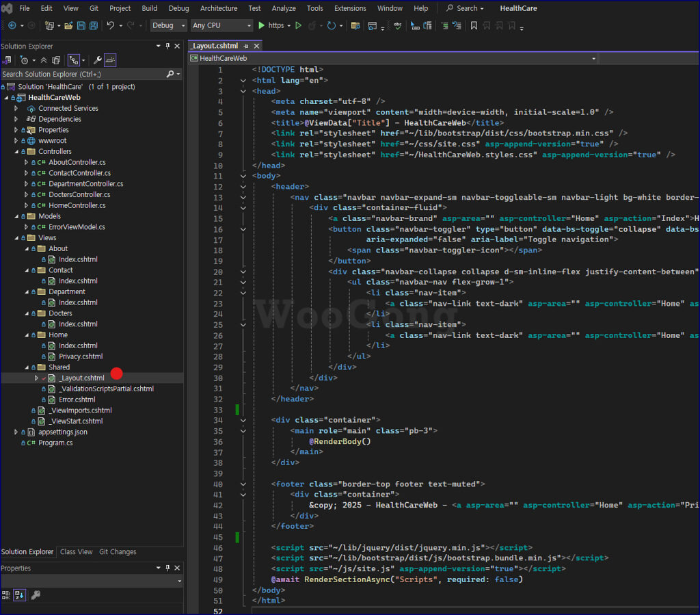Save the current file with Save icon
Image resolution: width=700 pixels, height=615 pixels.
coord(81,25)
